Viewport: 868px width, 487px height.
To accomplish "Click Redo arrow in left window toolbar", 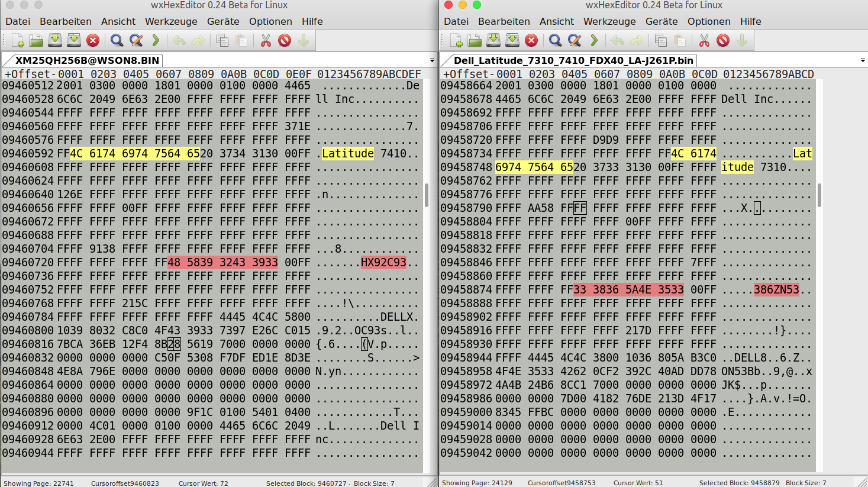I will click(x=199, y=40).
